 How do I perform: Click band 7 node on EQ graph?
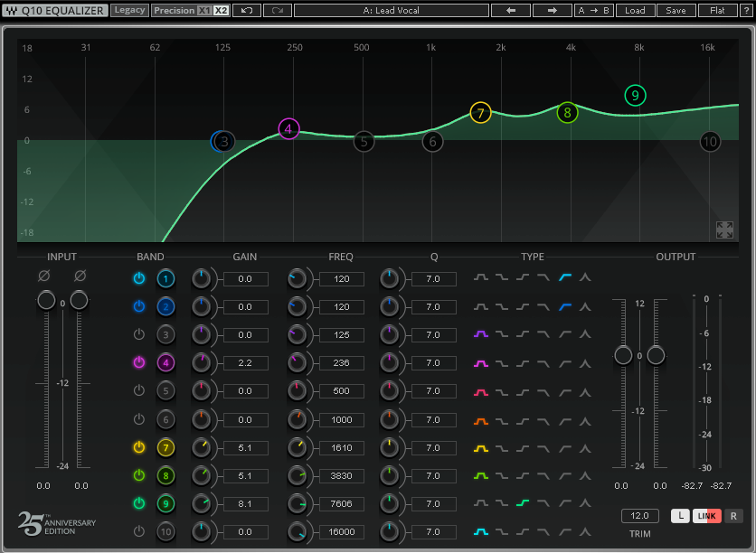click(480, 113)
